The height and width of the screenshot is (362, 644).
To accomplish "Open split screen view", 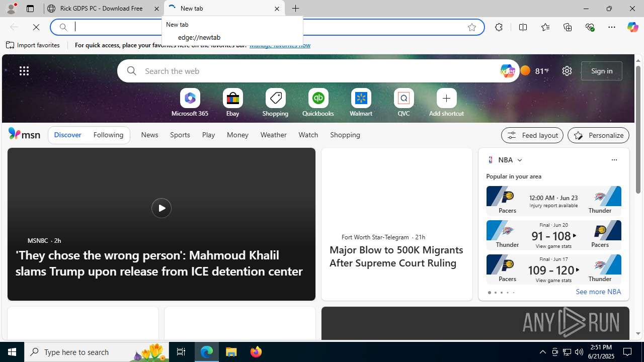I will click(x=523, y=27).
